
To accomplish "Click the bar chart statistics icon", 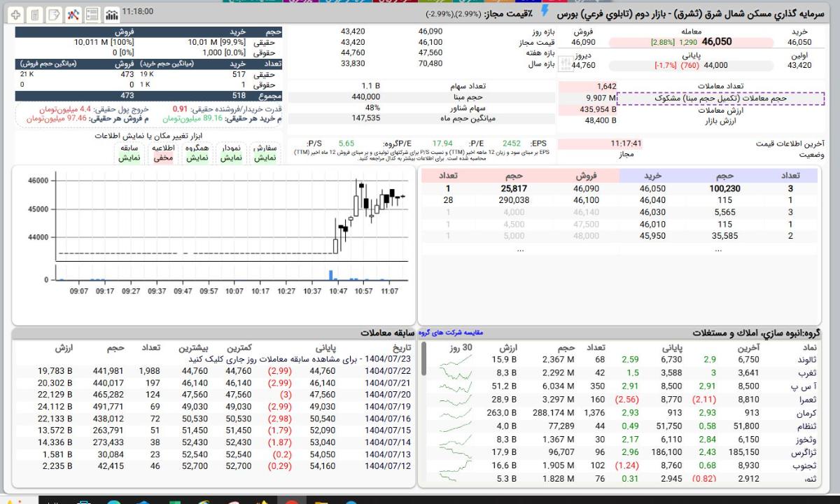I will 111,14.
